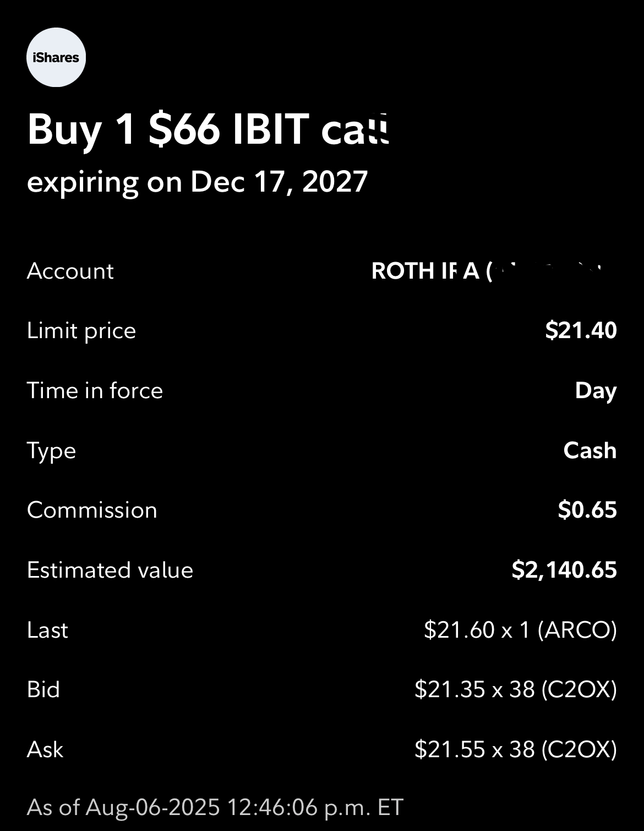View the $0.65 commission amount
The height and width of the screenshot is (831, 644).
pyautogui.click(x=587, y=510)
